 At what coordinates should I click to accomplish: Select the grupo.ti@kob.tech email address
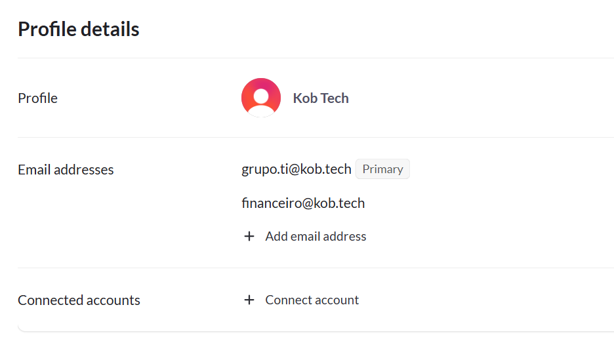click(x=297, y=169)
